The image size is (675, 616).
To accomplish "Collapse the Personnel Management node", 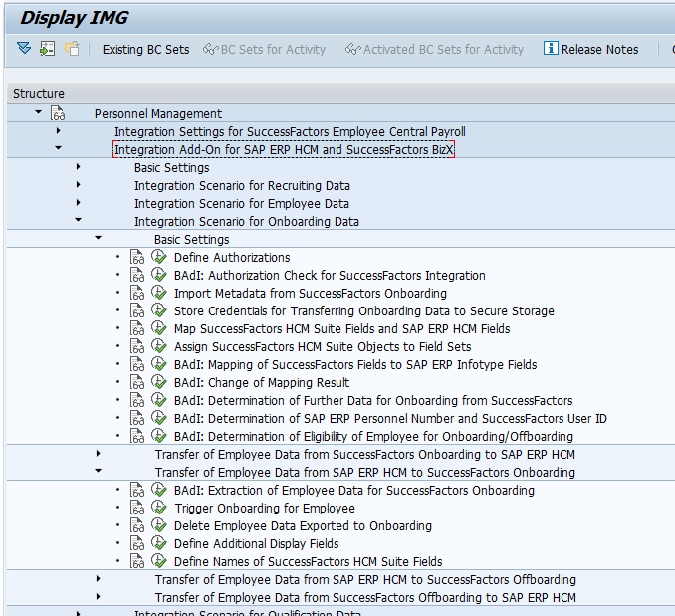I will coord(38,112).
